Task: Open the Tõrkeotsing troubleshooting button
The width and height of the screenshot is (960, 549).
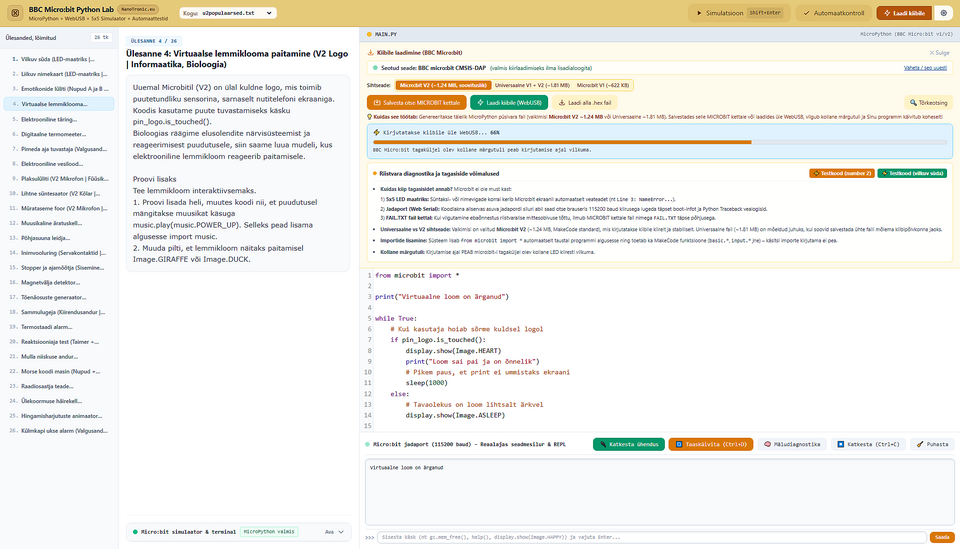Action: (x=928, y=103)
